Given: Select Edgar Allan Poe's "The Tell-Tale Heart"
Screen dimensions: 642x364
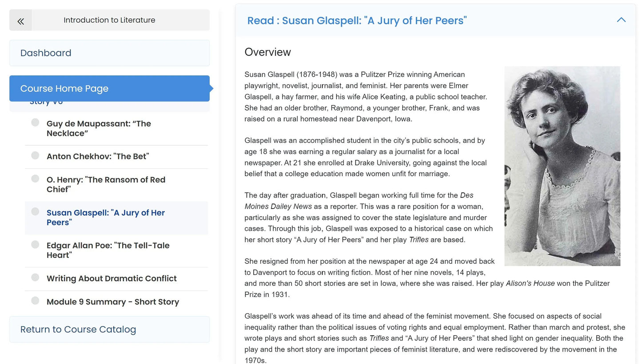Looking at the screenshot, I should (x=108, y=250).
